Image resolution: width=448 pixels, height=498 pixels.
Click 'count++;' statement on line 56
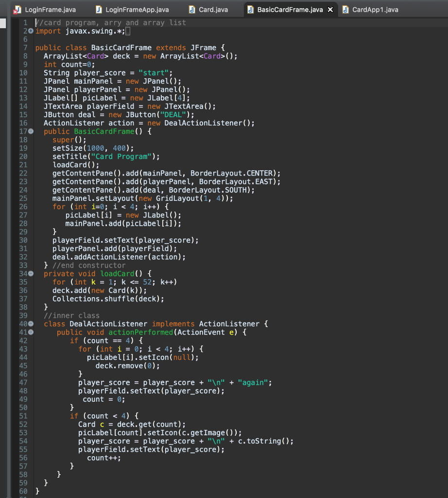[104, 458]
